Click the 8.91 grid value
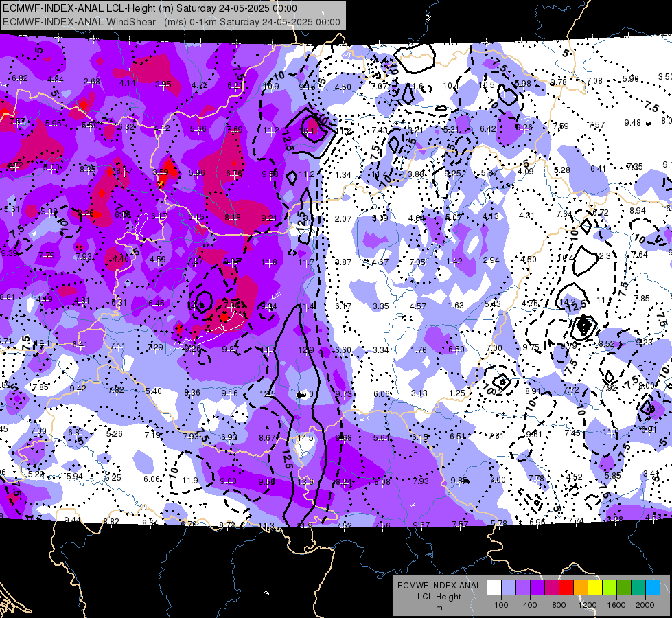 point(533,391)
